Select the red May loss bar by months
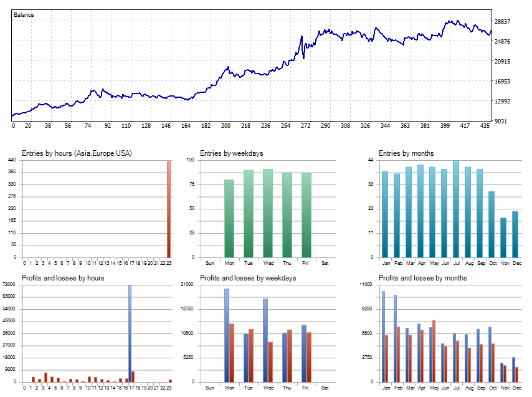532x397 pixels. point(434,352)
